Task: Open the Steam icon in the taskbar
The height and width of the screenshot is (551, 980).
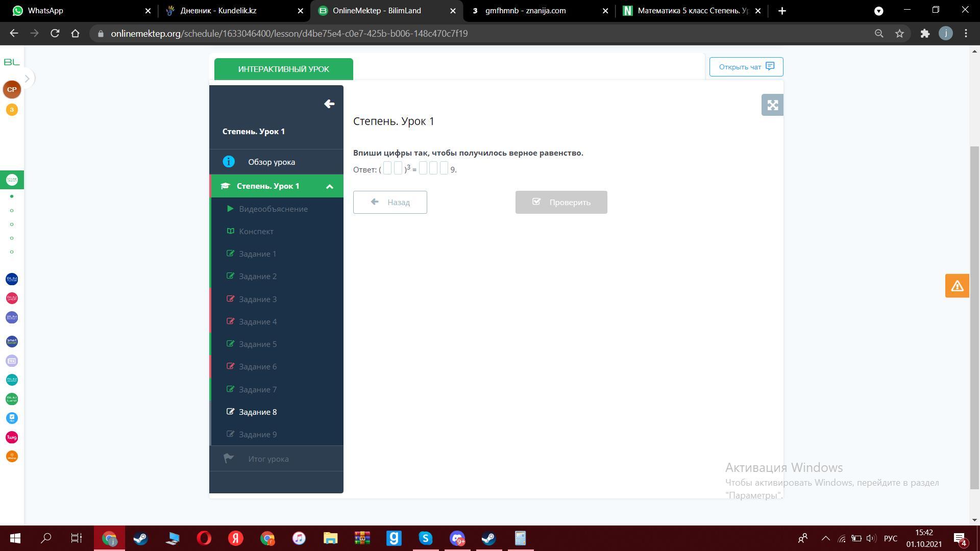Action: [141, 538]
